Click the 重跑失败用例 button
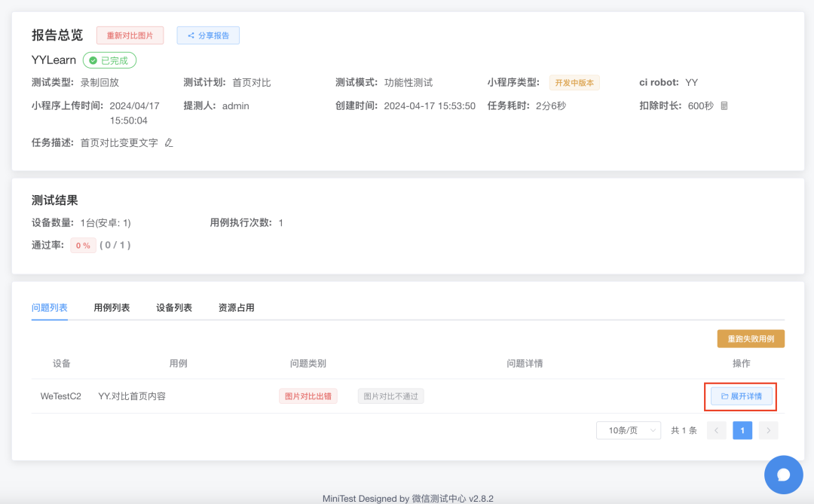This screenshot has height=504, width=814. (751, 339)
